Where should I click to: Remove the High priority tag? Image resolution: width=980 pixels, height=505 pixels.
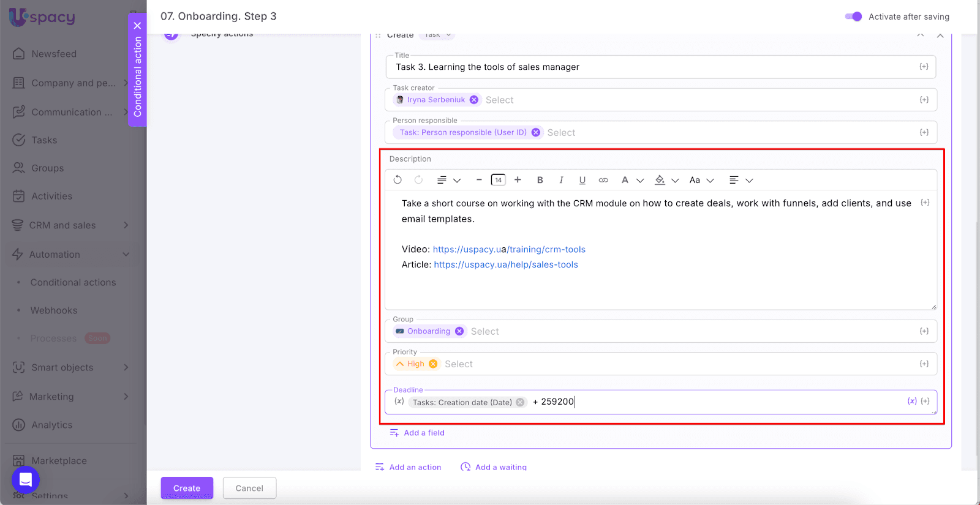click(x=433, y=364)
